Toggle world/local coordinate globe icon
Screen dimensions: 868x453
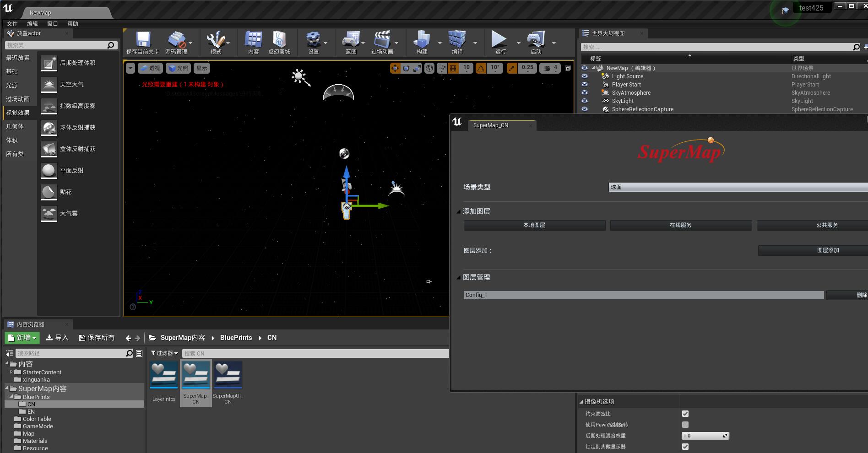[x=429, y=68]
